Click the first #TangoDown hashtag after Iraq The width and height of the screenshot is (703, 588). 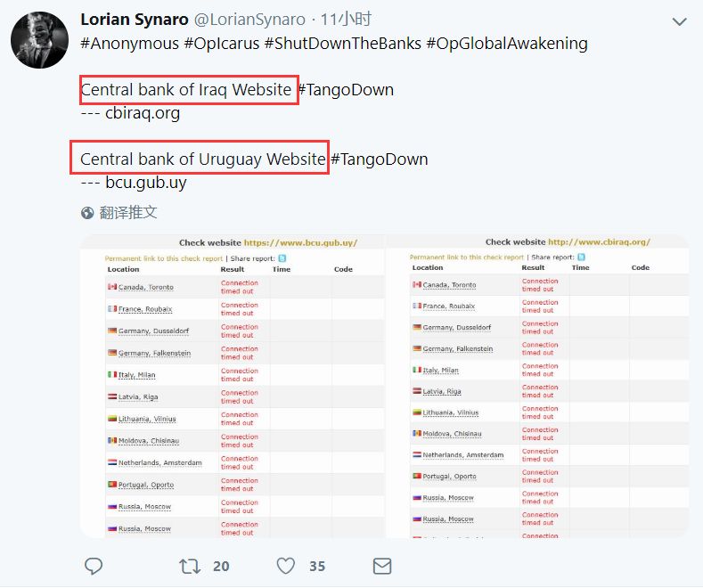tap(347, 90)
